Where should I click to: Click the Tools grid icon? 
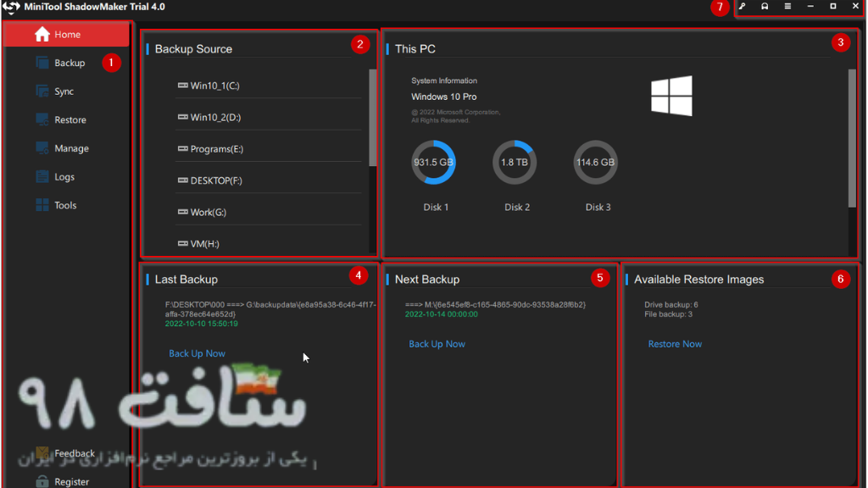coord(42,205)
